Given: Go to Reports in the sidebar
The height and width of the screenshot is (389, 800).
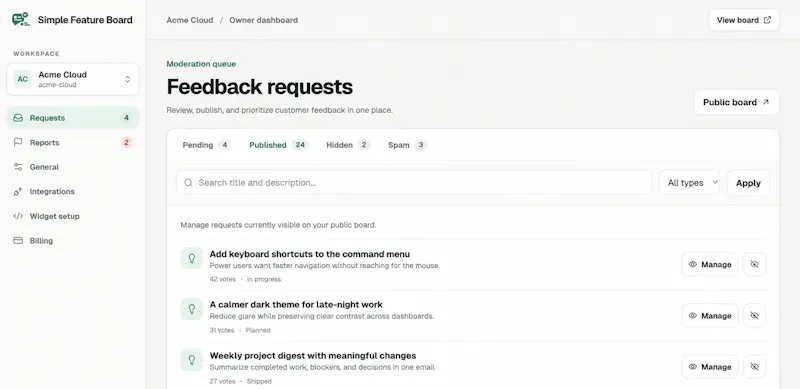Looking at the screenshot, I should click(x=73, y=142).
